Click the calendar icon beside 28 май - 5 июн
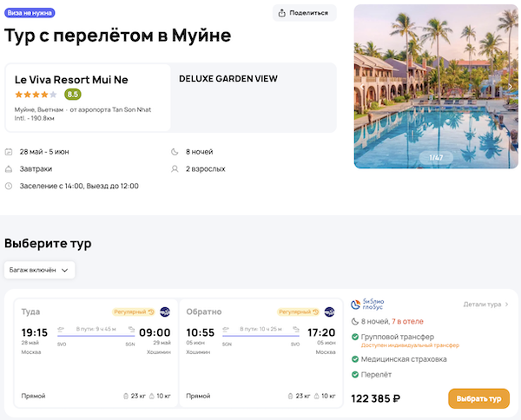 [9, 152]
